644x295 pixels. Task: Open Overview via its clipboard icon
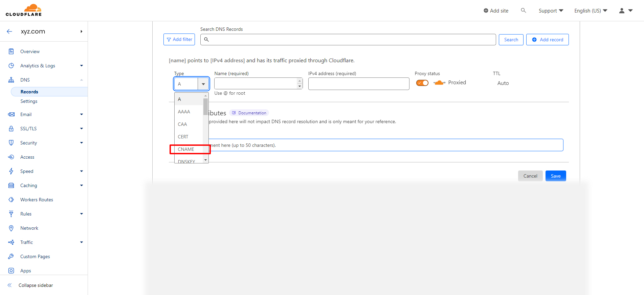pyautogui.click(x=11, y=51)
